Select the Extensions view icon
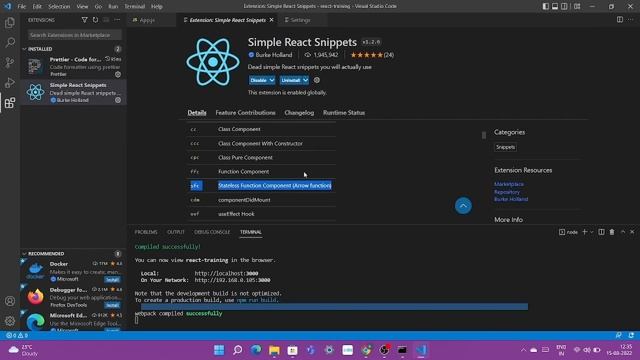The height and width of the screenshot is (360, 640). click(x=10, y=102)
